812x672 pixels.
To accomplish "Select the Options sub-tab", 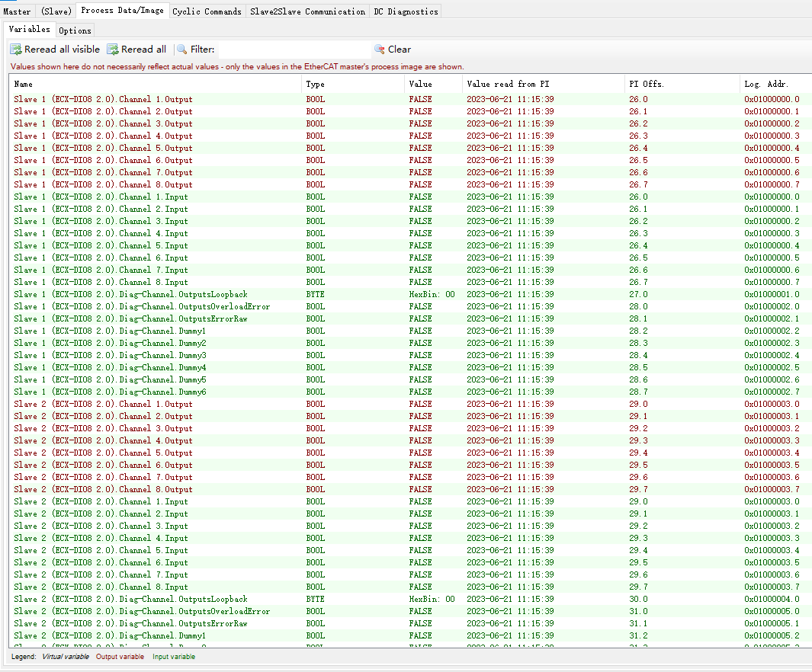I will [75, 30].
